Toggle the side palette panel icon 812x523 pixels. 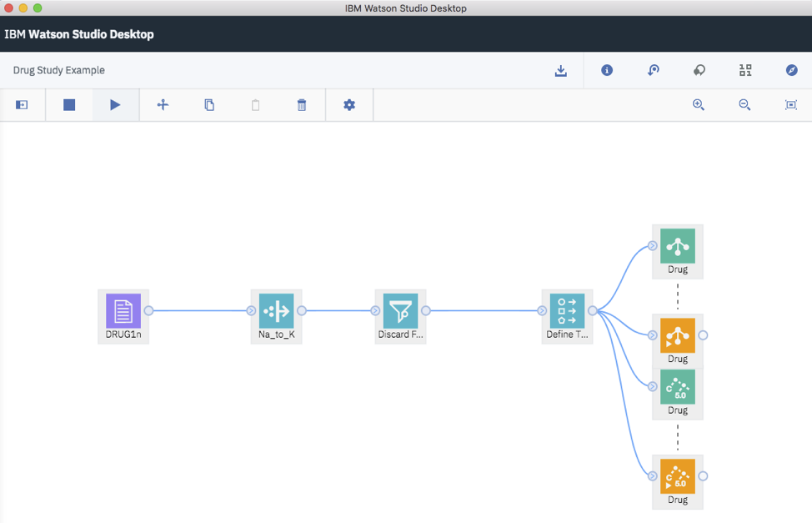22,105
